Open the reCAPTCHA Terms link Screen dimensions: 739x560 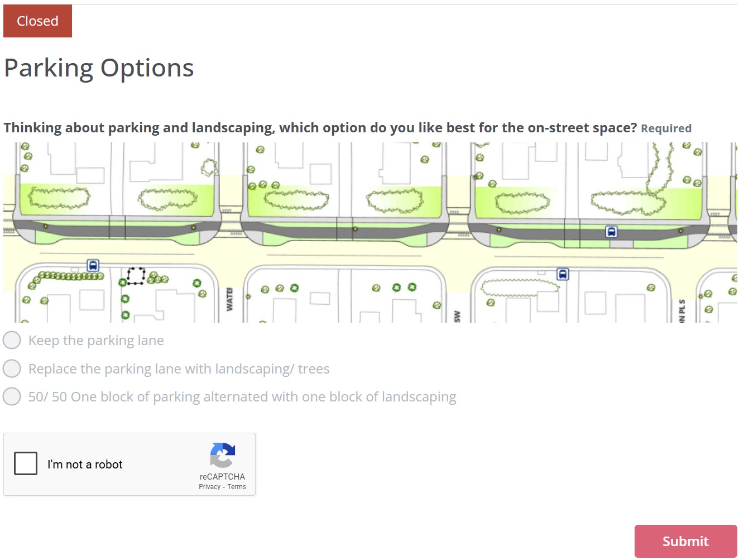[x=237, y=487]
